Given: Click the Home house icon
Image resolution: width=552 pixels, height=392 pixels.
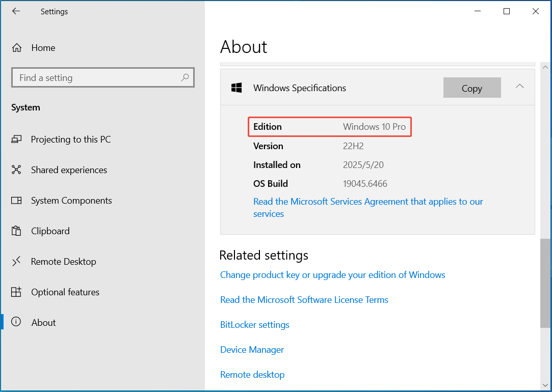Looking at the screenshot, I should tap(17, 47).
